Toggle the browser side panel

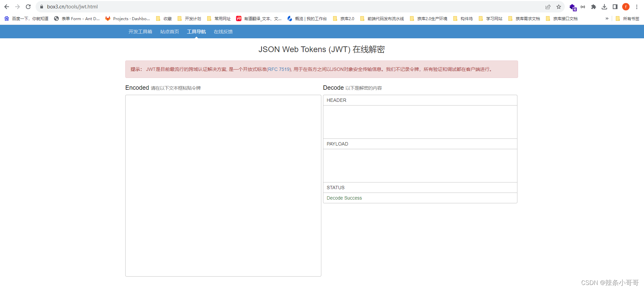click(x=615, y=7)
